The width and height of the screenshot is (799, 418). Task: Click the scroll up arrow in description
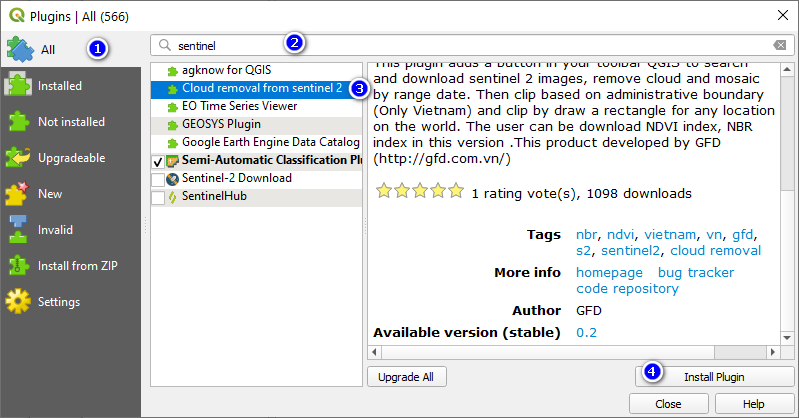point(787,69)
